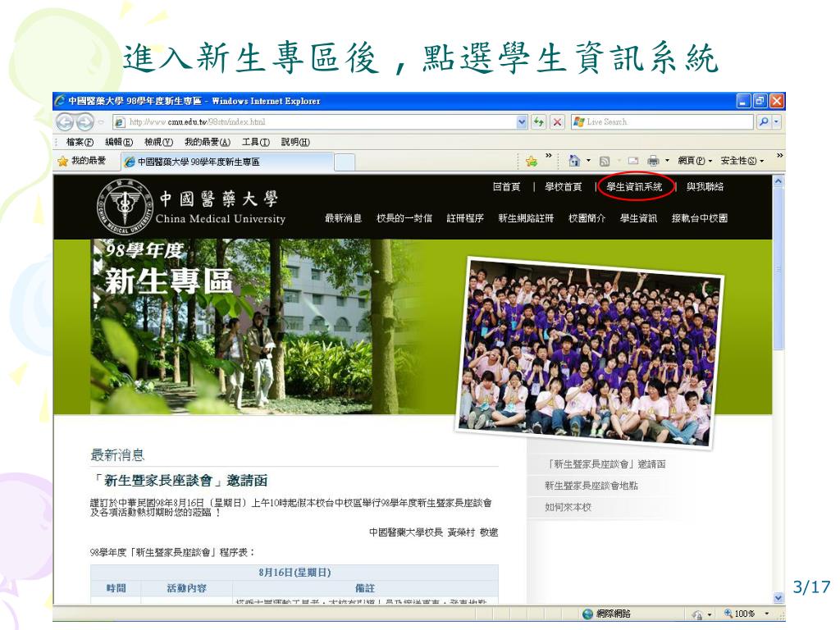Click the 學校首頁 link

[x=563, y=186]
